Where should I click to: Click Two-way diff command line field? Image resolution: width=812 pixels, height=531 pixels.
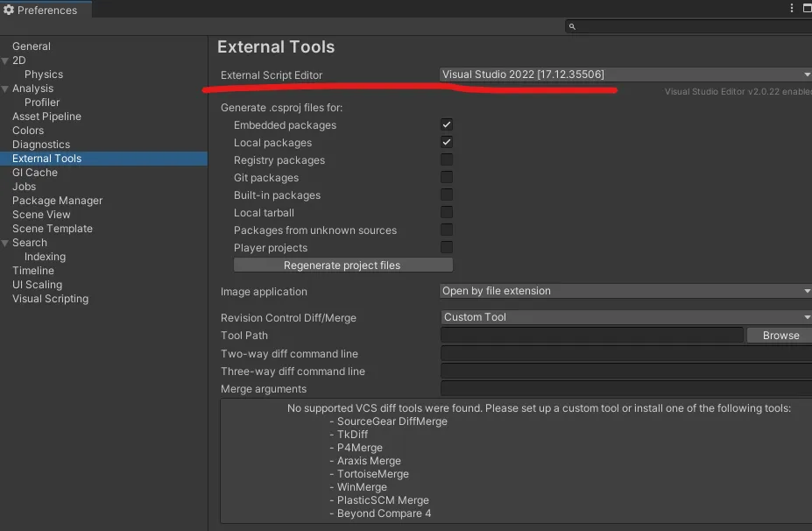tap(626, 354)
